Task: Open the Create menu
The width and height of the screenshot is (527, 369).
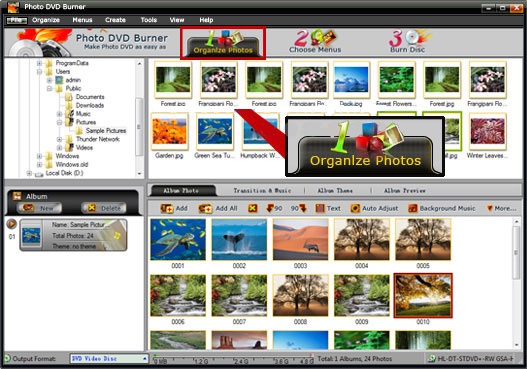Action: click(115, 20)
